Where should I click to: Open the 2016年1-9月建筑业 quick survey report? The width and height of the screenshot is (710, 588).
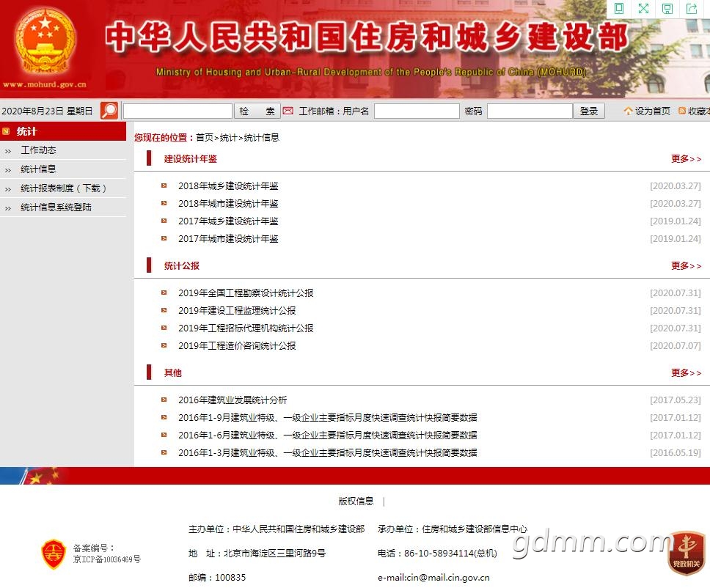328,418
